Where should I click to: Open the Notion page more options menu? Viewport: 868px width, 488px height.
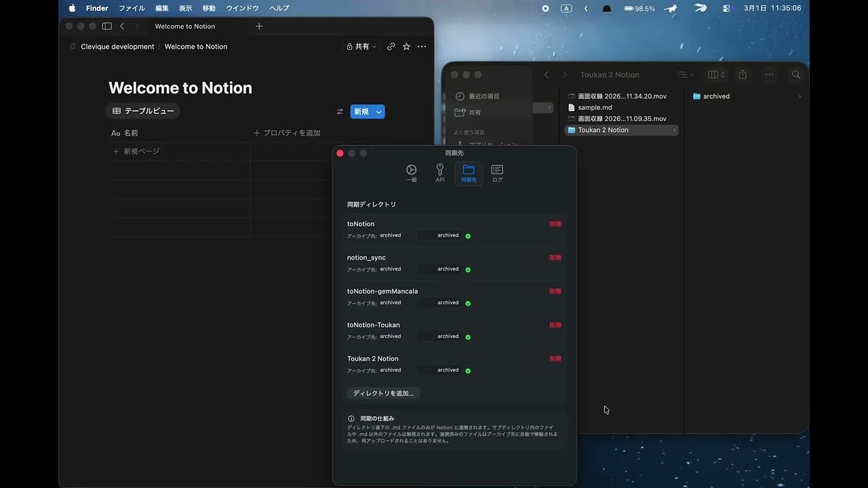(x=422, y=47)
